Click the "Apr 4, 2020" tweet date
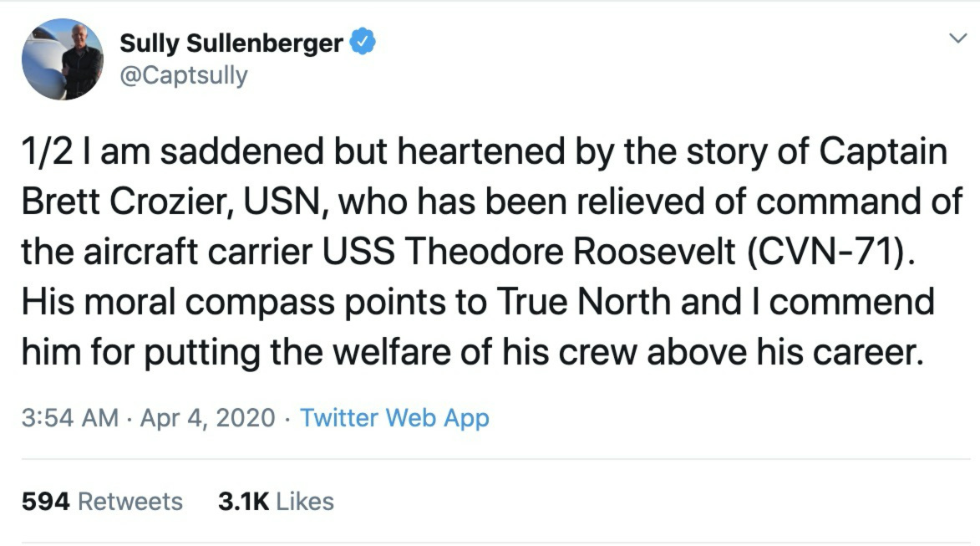The width and height of the screenshot is (980, 546). pos(207,417)
